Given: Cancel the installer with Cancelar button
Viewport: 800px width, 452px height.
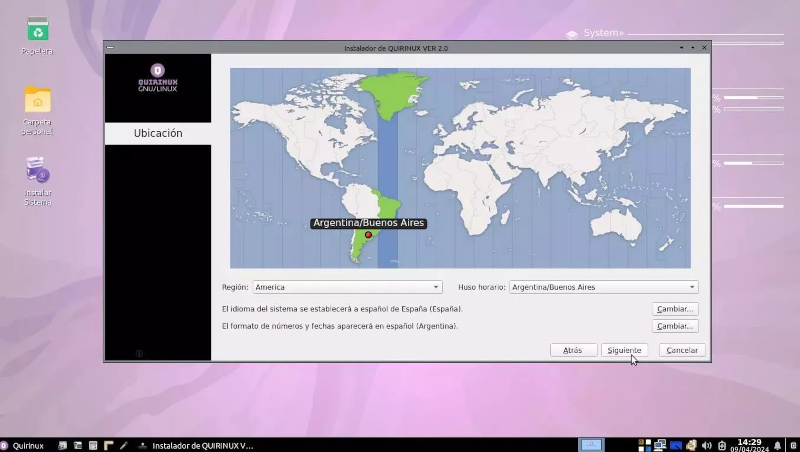Looking at the screenshot, I should (682, 350).
